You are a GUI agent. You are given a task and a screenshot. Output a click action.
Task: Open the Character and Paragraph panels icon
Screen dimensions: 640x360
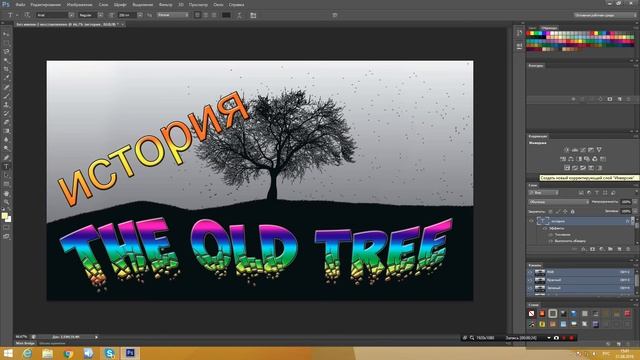[x=253, y=15]
